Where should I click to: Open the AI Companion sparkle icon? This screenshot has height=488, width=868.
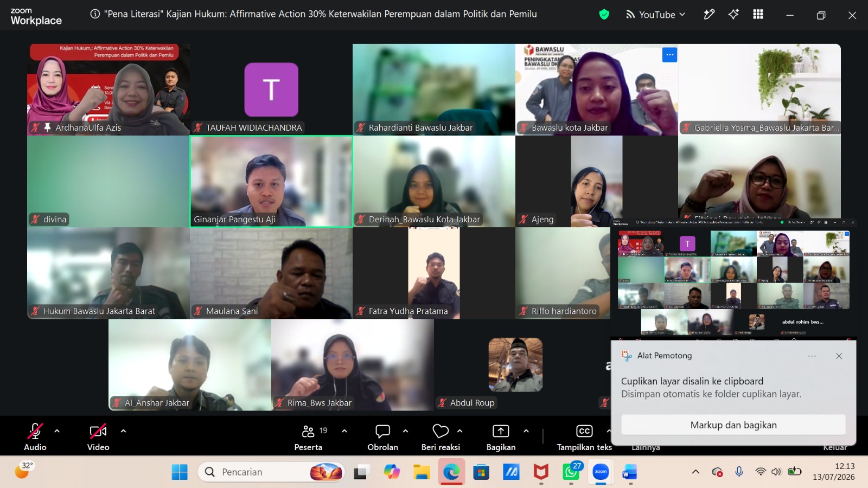click(733, 15)
